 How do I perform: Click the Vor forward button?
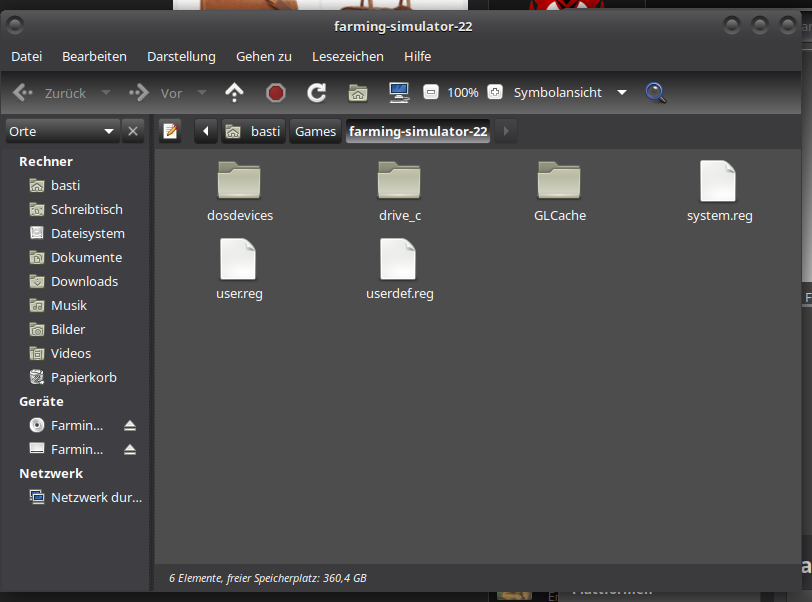[x=155, y=93]
